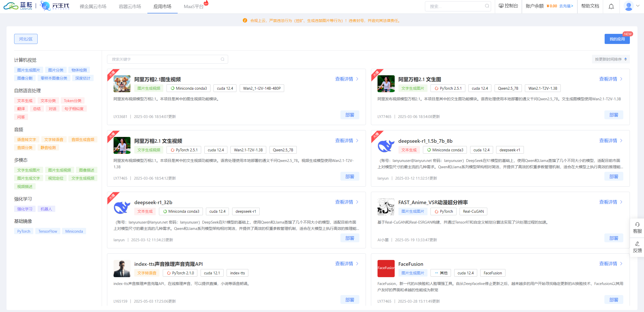Click the 我的应用 button
Image resolution: width=644 pixels, height=312 pixels.
pos(617,39)
